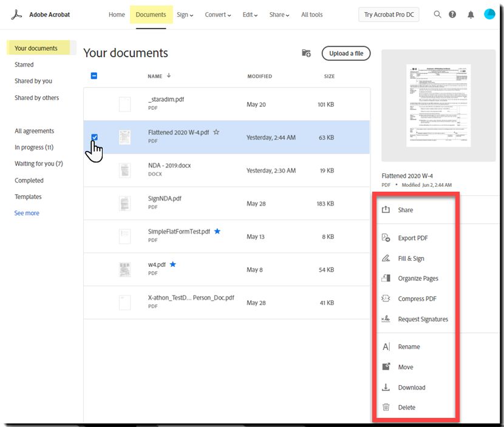Image resolution: width=504 pixels, height=427 pixels.
Task: Open file name X-athon_TestD... Person_Doc.pdf
Action: tap(191, 298)
